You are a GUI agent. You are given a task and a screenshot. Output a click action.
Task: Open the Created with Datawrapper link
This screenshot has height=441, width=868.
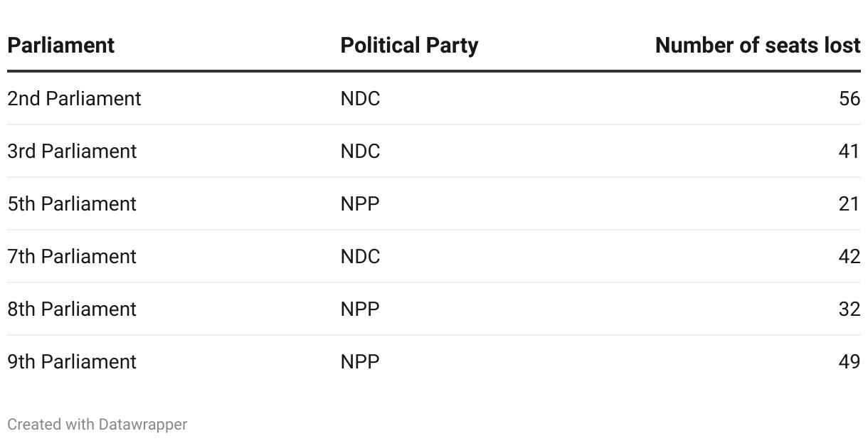[97, 425]
